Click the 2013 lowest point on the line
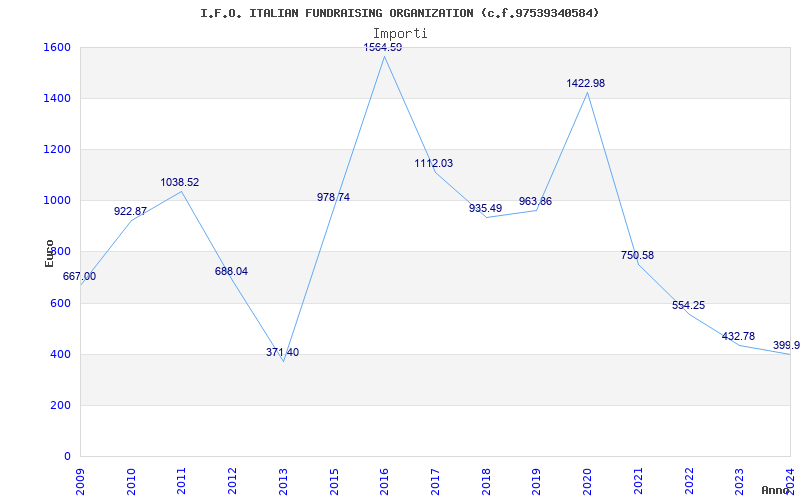 [283, 361]
